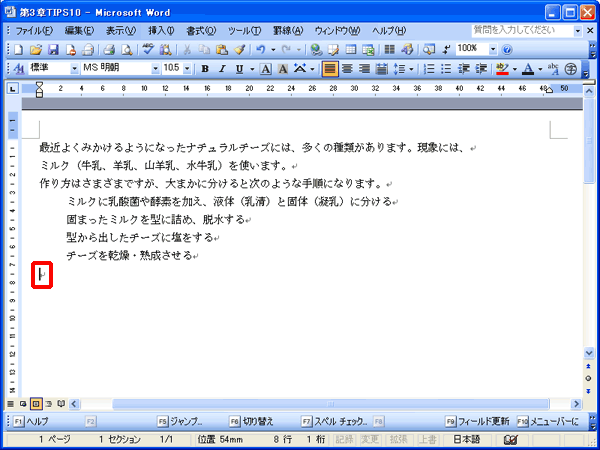Click the vertical scrollbar down arrow
The image size is (600, 450).
coord(589,352)
